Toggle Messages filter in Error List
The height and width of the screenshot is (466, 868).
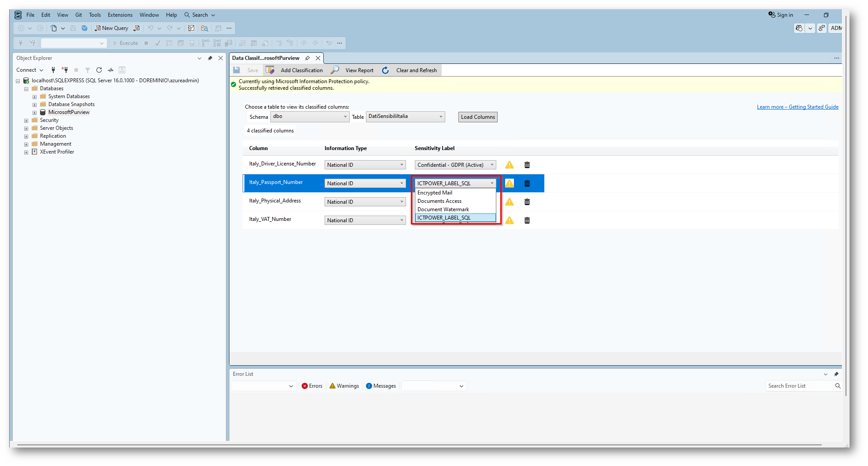(x=380, y=386)
